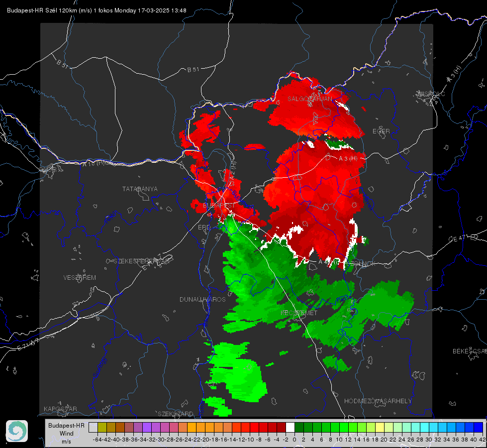Click the olive swatch above the -64 label
Viewport: 487px width, 448px height.
102,428
